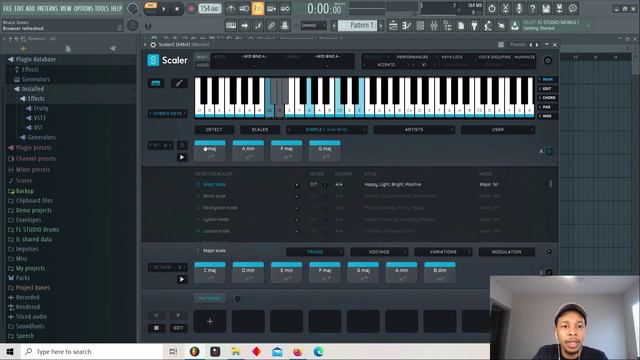Open the SIMPLE 1 songs dropdown

pos(327,130)
